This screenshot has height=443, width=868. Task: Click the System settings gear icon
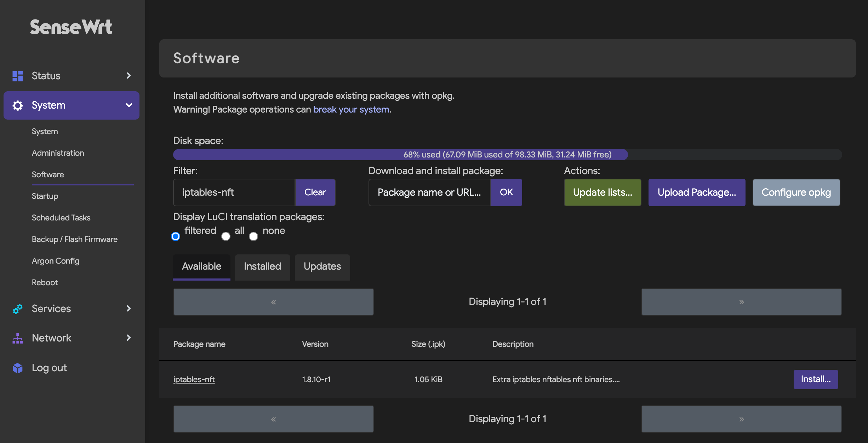17,105
